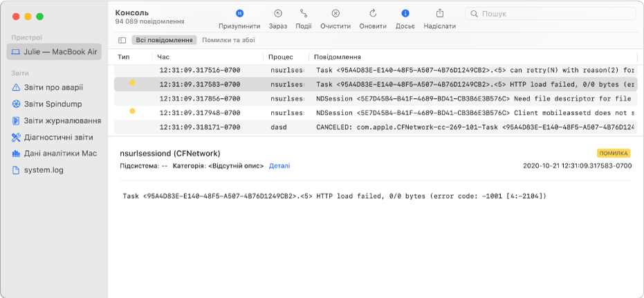
Task: Click the magnifier icon in search field
Action: click(474, 14)
